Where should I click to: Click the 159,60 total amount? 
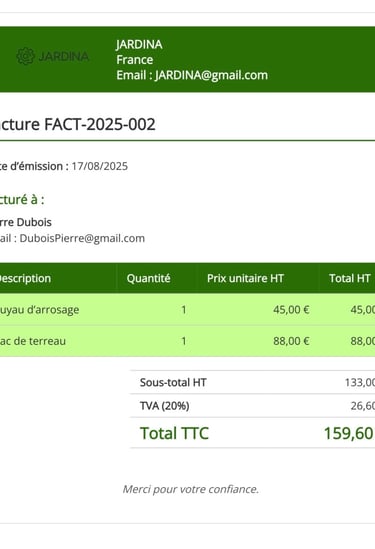(348, 433)
